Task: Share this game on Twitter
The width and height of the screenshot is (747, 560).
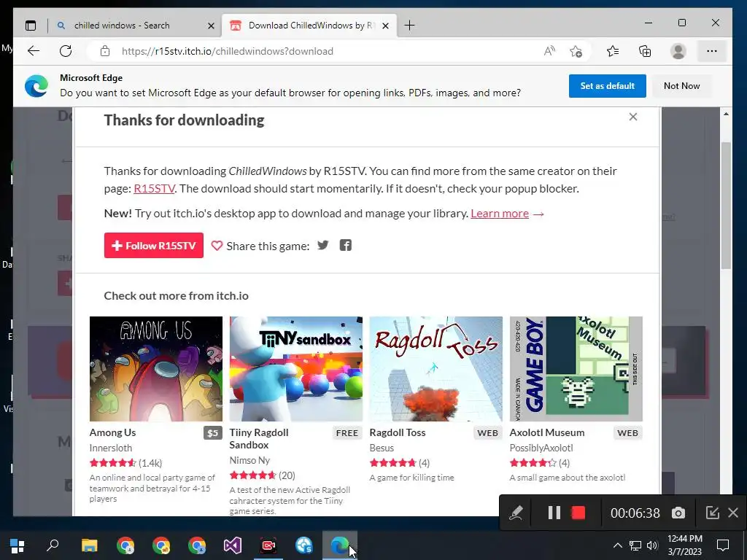Action: point(323,245)
